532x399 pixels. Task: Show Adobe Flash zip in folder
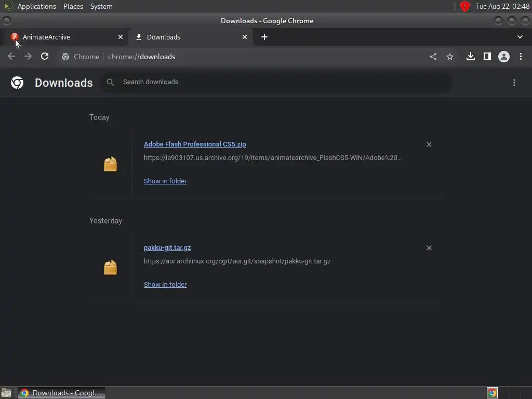165,181
